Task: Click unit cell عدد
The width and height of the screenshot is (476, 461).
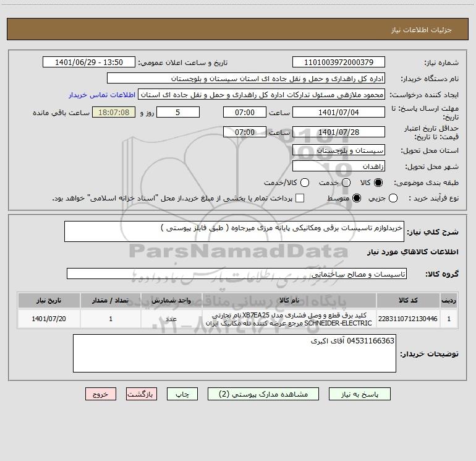Action: 171,319
